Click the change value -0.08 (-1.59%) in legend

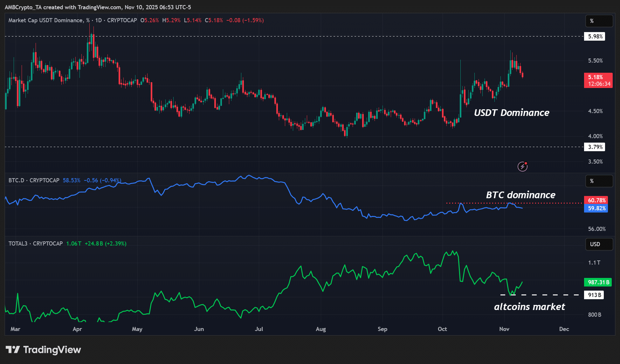tap(245, 20)
